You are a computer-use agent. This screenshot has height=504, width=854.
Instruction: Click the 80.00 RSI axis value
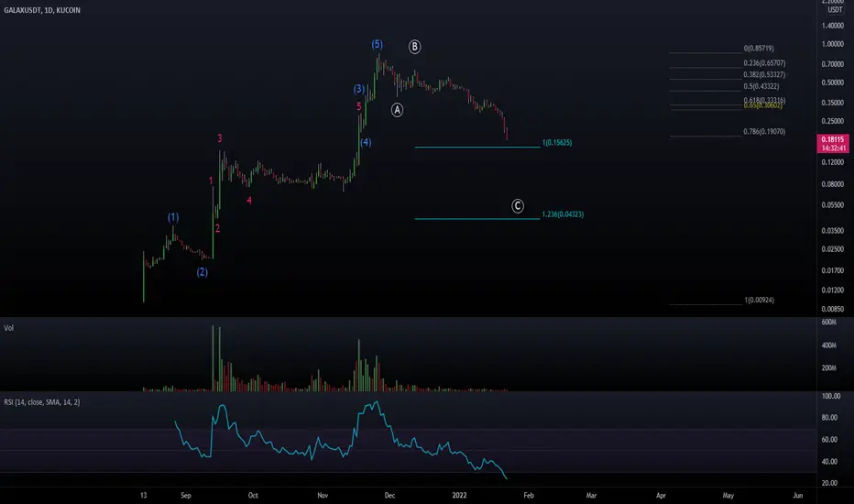(x=829, y=417)
